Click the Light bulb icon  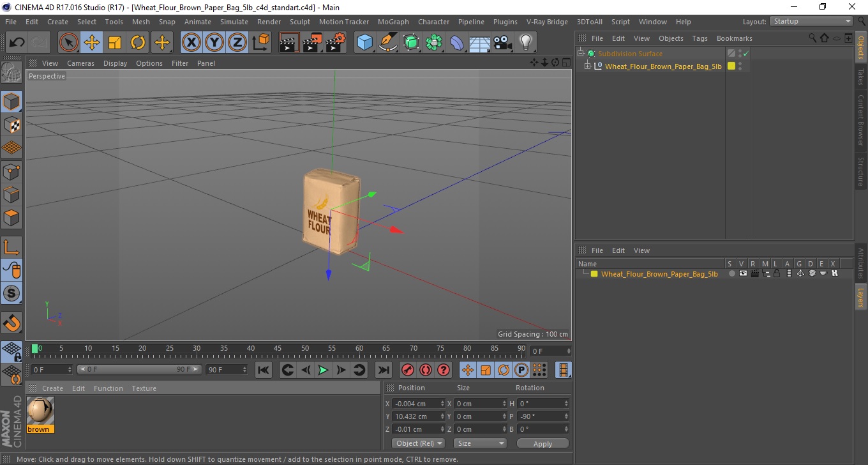pyautogui.click(x=525, y=43)
